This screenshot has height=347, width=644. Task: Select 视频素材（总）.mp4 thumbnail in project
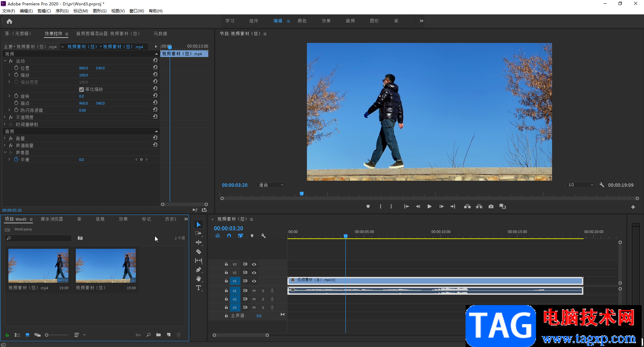click(38, 266)
